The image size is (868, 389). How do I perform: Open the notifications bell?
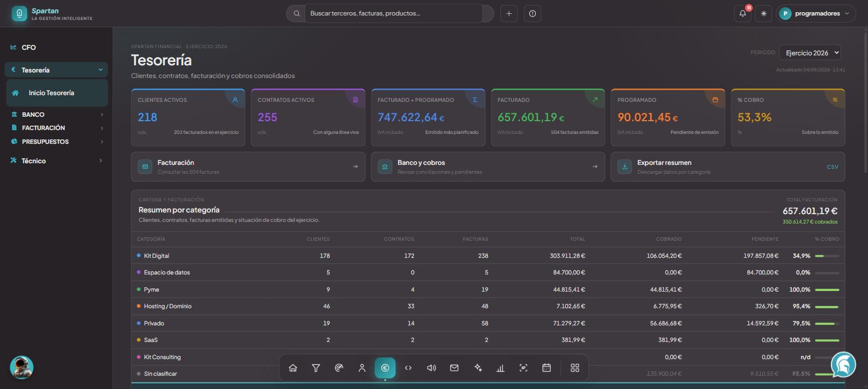[x=743, y=13]
